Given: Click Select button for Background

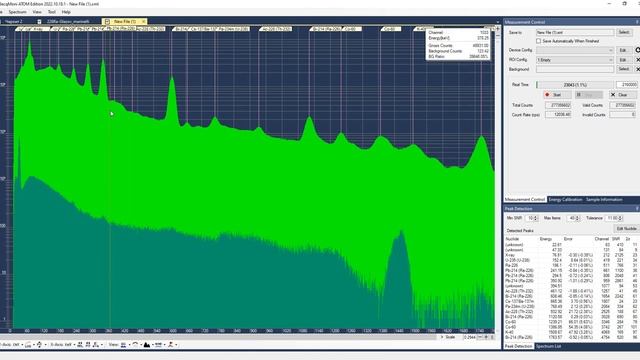Looking at the screenshot, I should 623,69.
